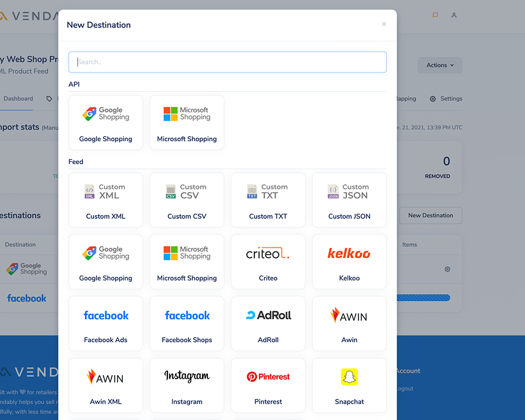Screen dimensions: 525x420
Task: Click the facebook destination row logo
Action: [x=27, y=298]
